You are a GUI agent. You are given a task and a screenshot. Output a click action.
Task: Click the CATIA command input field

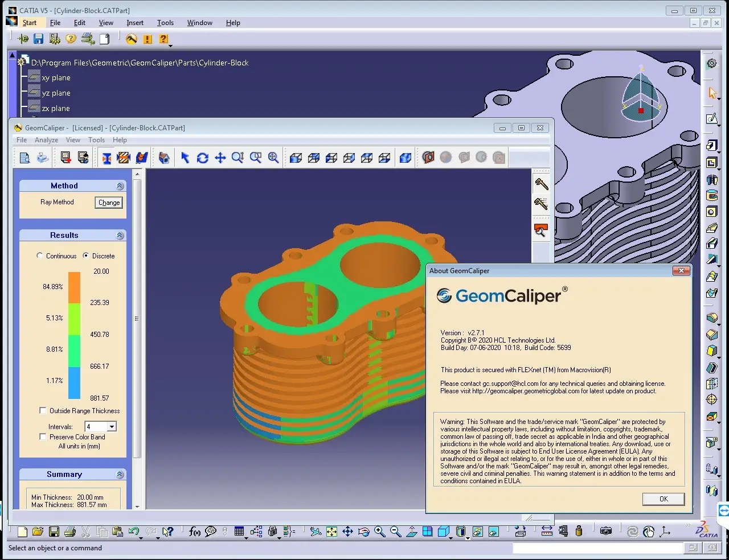pyautogui.click(x=597, y=548)
